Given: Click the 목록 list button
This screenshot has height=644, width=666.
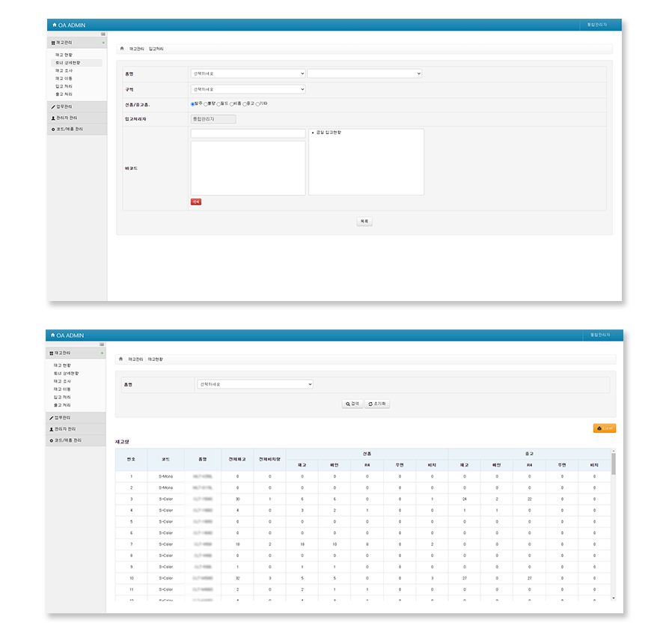Looking at the screenshot, I should click(x=364, y=222).
